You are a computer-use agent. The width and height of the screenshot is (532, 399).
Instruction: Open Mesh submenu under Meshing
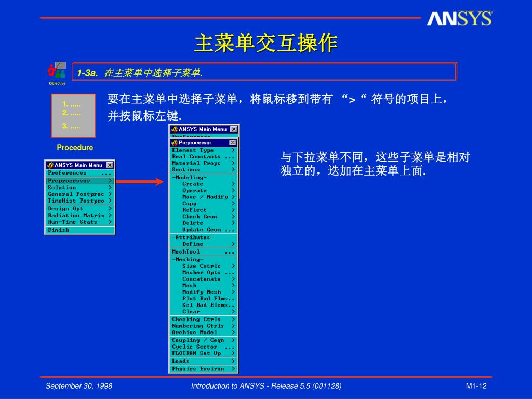(x=203, y=285)
